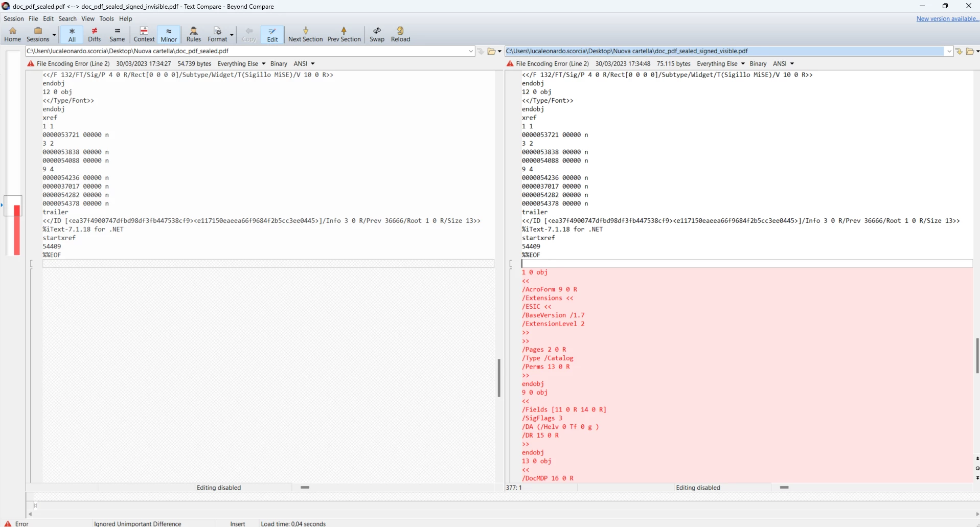Expand the right file path history dropdown
The height and width of the screenshot is (527, 980).
coord(949,51)
